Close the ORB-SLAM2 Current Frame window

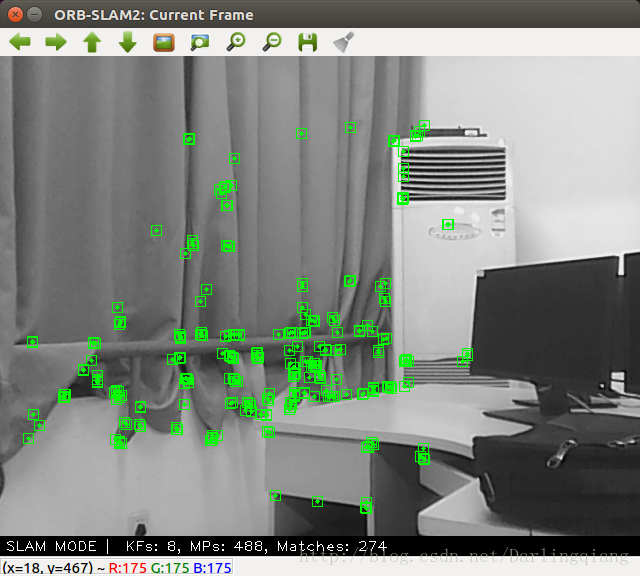[x=15, y=15]
